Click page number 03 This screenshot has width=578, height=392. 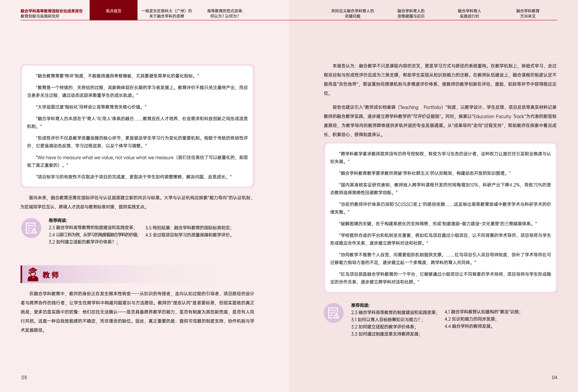point(24,377)
